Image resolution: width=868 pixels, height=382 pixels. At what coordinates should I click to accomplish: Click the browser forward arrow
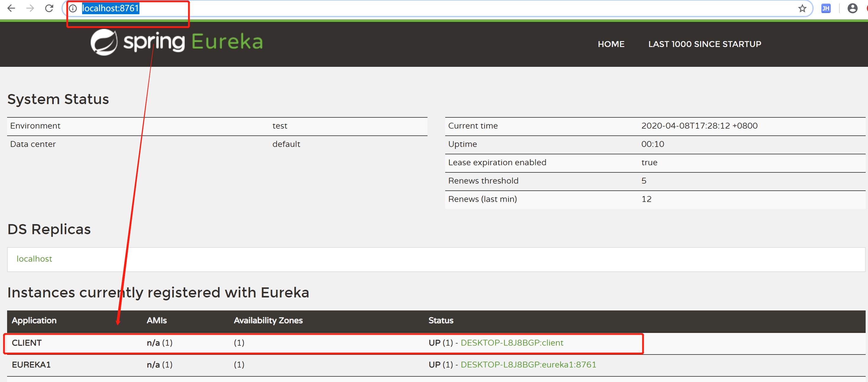[30, 8]
